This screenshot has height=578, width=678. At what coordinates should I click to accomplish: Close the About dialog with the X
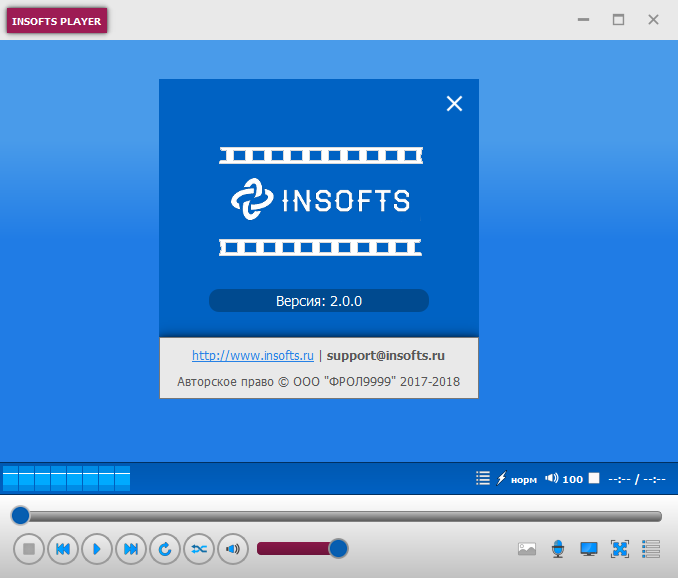pos(454,103)
